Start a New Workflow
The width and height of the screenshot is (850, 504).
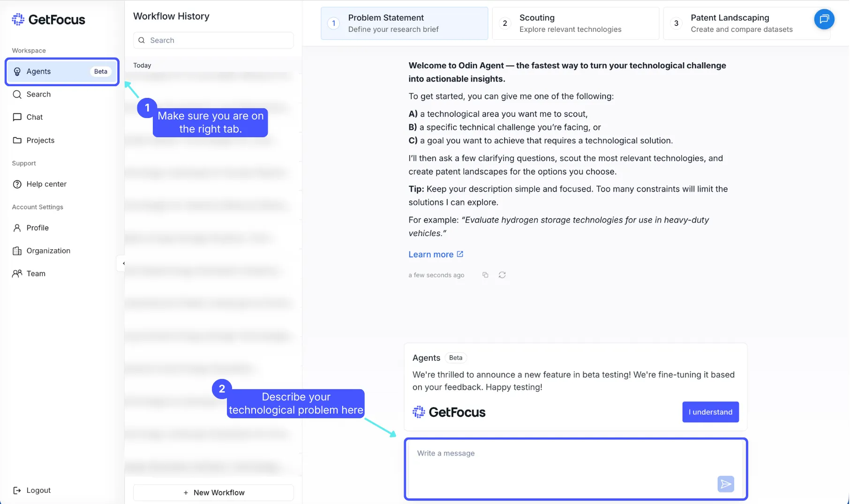[x=213, y=492]
